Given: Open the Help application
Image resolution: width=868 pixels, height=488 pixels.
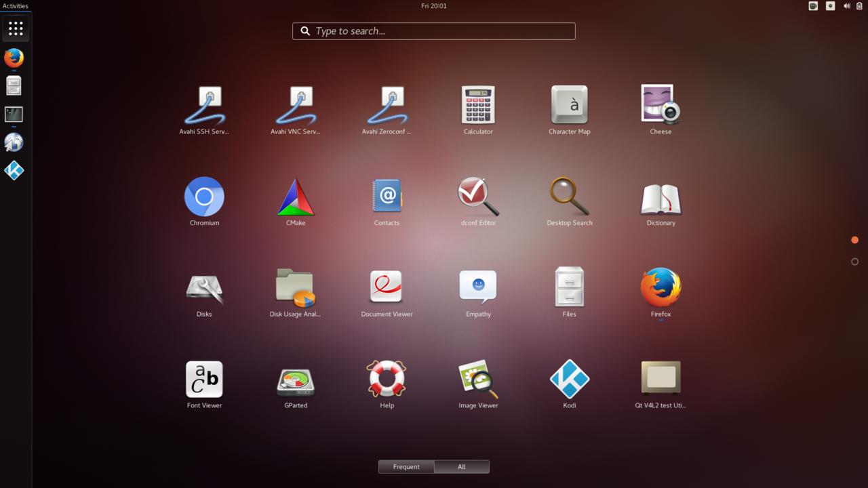Looking at the screenshot, I should coord(387,384).
